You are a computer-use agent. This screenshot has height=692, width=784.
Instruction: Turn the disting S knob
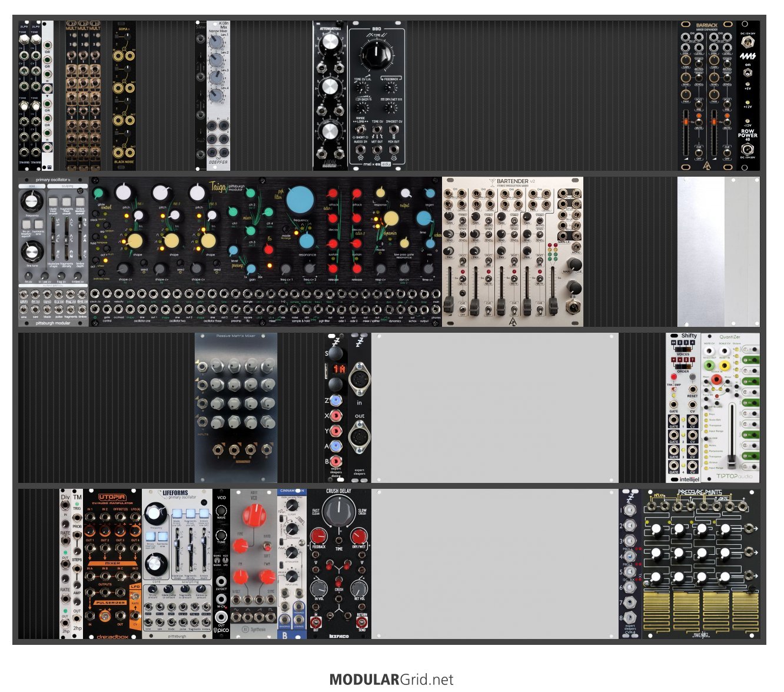335,353
